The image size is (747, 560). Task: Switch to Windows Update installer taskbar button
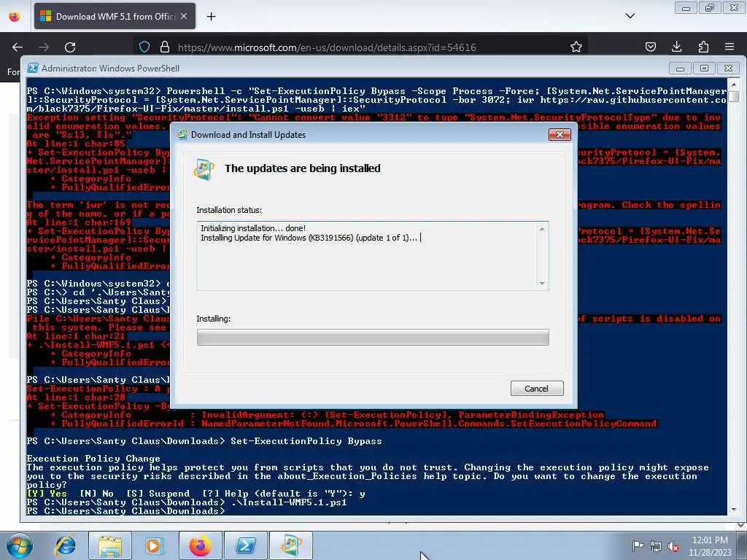[x=291, y=545]
